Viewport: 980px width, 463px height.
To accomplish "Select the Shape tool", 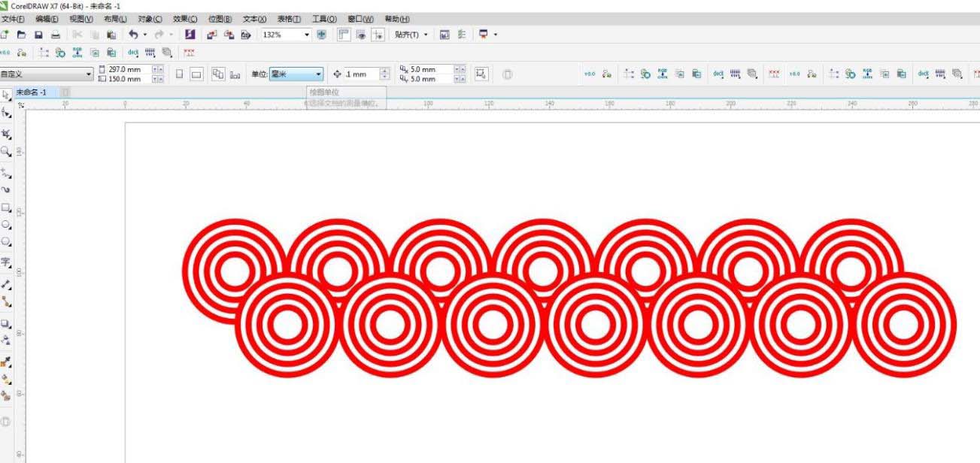I will pos(6,113).
